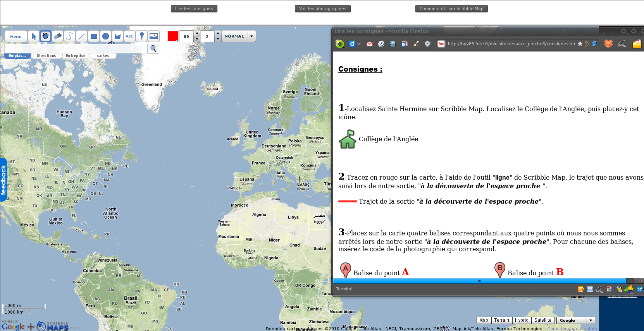The image size is (644, 331).
Task: Switch map view to Satellite
Action: pos(542,320)
